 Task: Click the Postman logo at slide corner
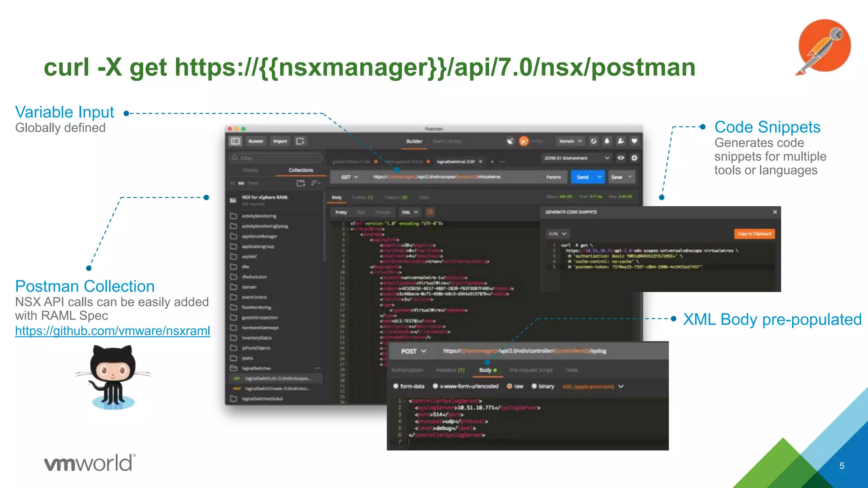[823, 47]
